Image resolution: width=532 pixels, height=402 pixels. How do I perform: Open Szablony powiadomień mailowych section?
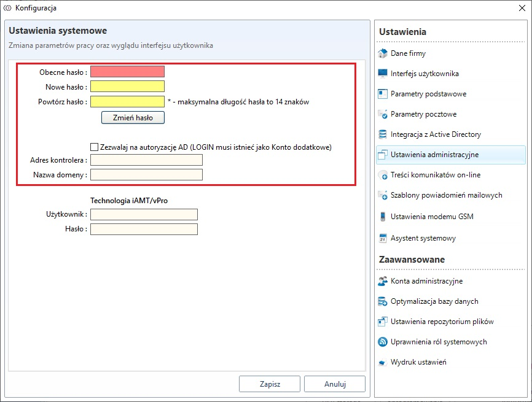(x=446, y=195)
